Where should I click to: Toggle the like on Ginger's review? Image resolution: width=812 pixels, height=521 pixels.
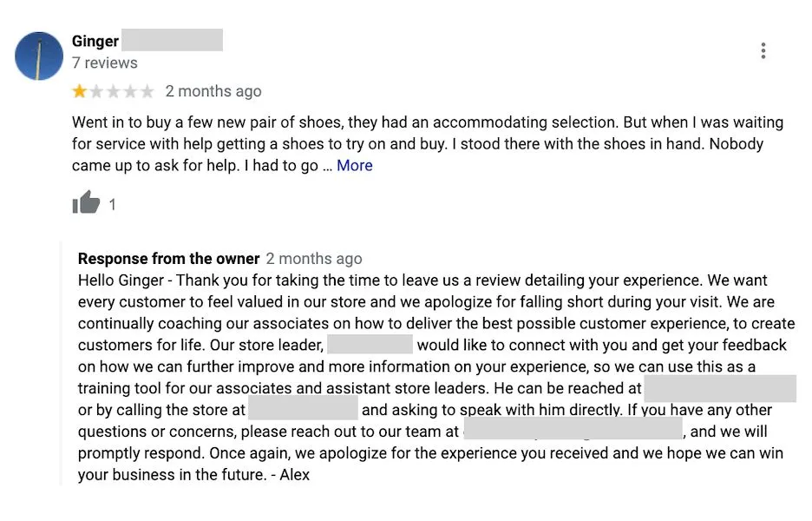87,202
